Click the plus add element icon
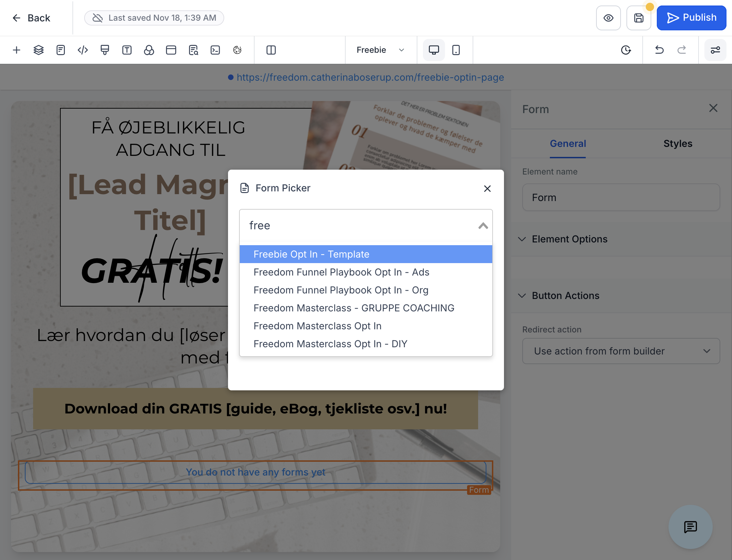The image size is (732, 560). click(17, 50)
